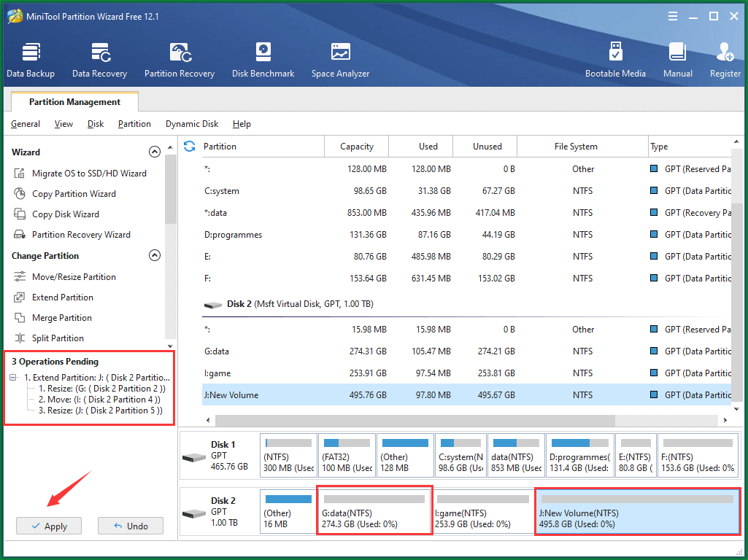This screenshot has width=748, height=560.
Task: Click the partition list horizontal scrollbar
Action: pyautogui.click(x=415, y=420)
